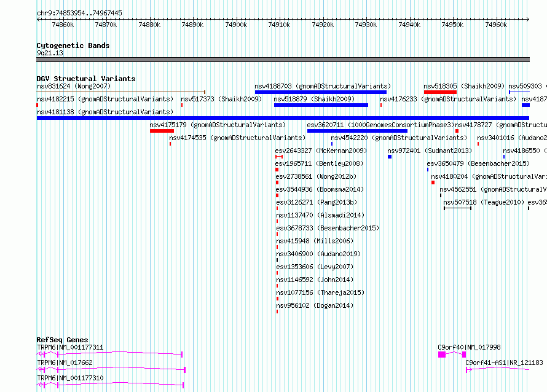The width and height of the screenshot is (547, 392).
Task: Open C9orf41-AS1|NR_121183 gene label
Action: click(504, 363)
